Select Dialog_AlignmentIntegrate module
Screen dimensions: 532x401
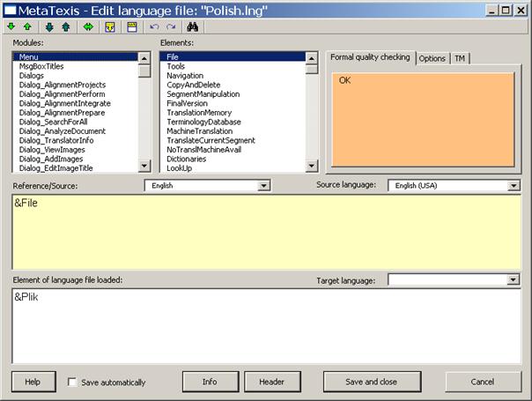(x=76, y=103)
